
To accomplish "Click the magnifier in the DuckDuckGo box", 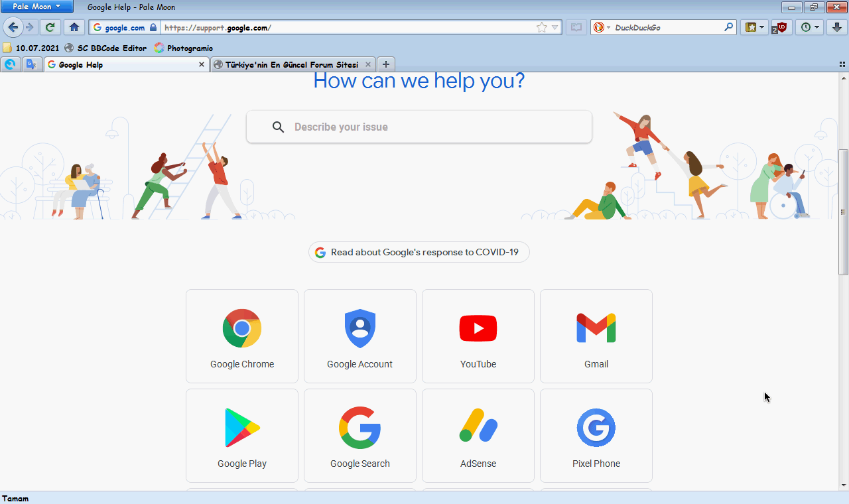I will [x=729, y=27].
